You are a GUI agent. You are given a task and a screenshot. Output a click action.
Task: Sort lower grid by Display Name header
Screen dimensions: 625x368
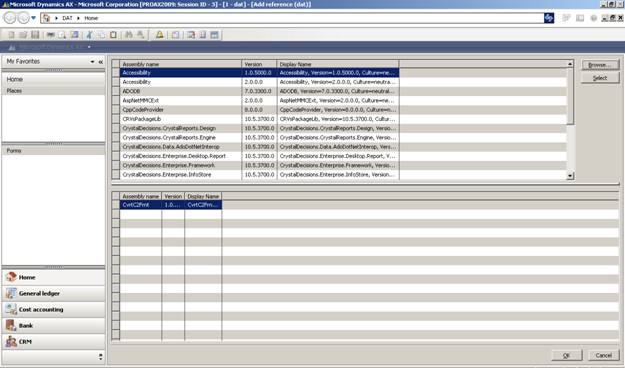pyautogui.click(x=203, y=197)
